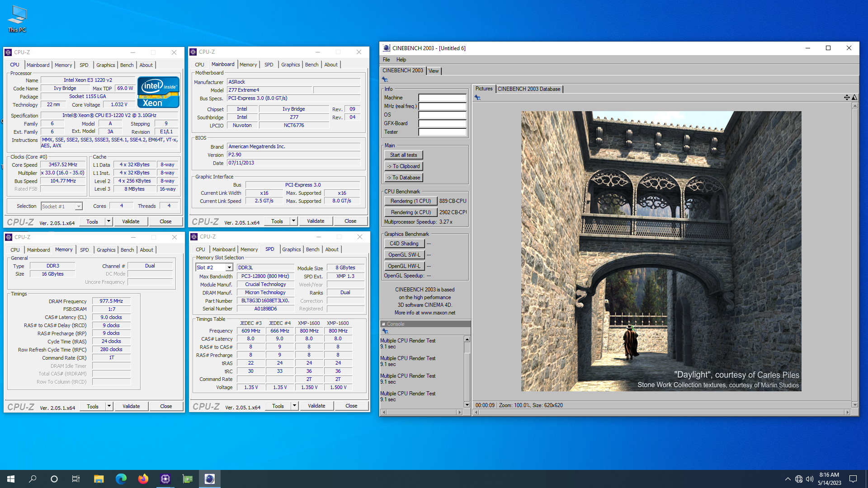Screen dimensions: 868x488
Task: Switch to the View tab in CINEBENCH
Action: (x=434, y=71)
